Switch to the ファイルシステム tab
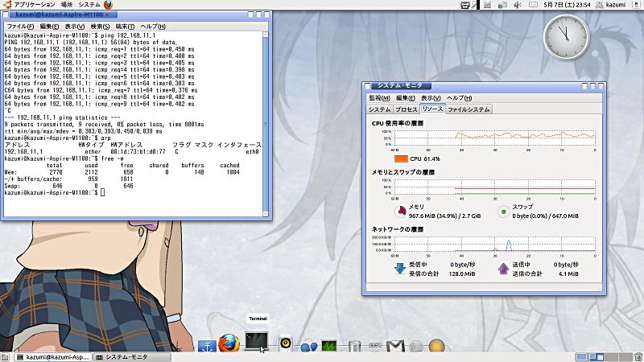This screenshot has height=362, width=644. tap(469, 109)
